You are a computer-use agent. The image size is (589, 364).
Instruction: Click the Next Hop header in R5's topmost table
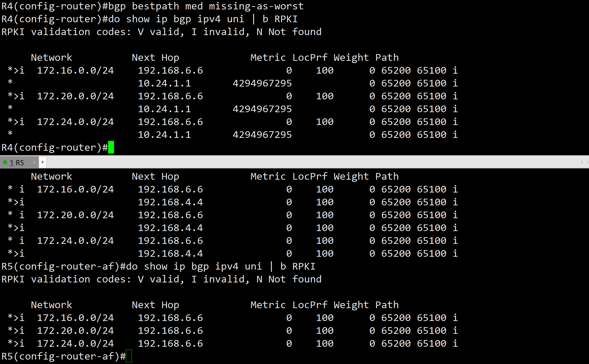(155, 176)
